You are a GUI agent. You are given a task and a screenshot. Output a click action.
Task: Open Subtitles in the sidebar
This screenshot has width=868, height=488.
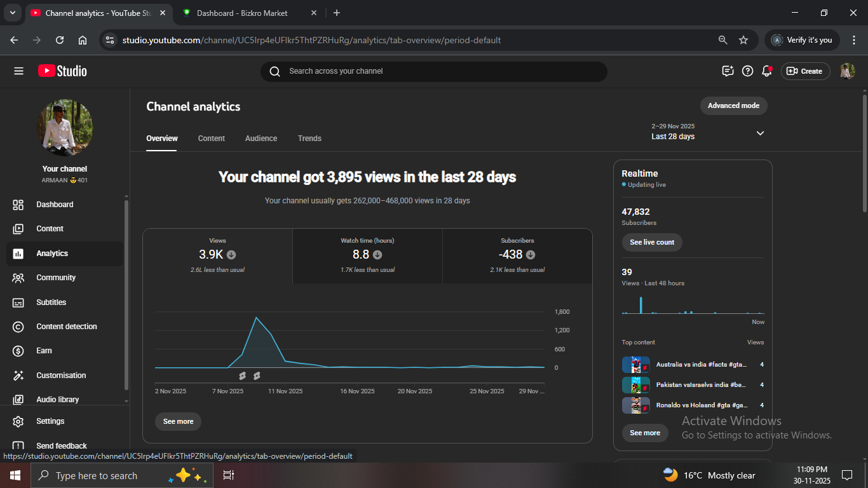(51, 302)
